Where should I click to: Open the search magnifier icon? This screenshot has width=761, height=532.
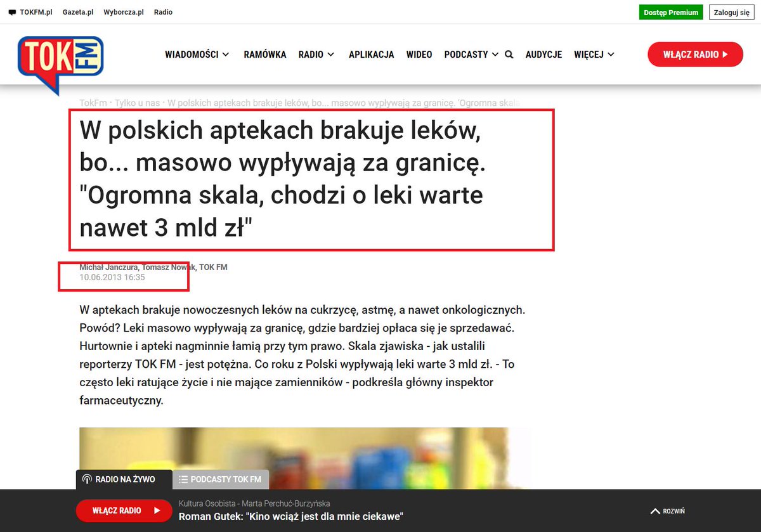[509, 55]
